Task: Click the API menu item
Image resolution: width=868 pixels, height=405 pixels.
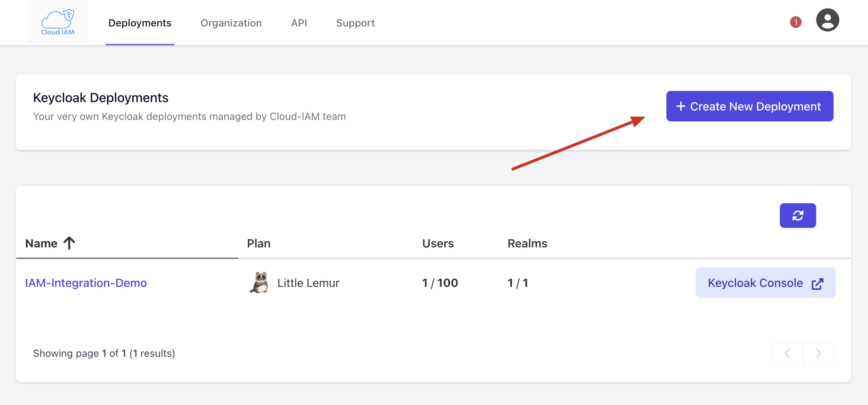Action: [x=300, y=23]
